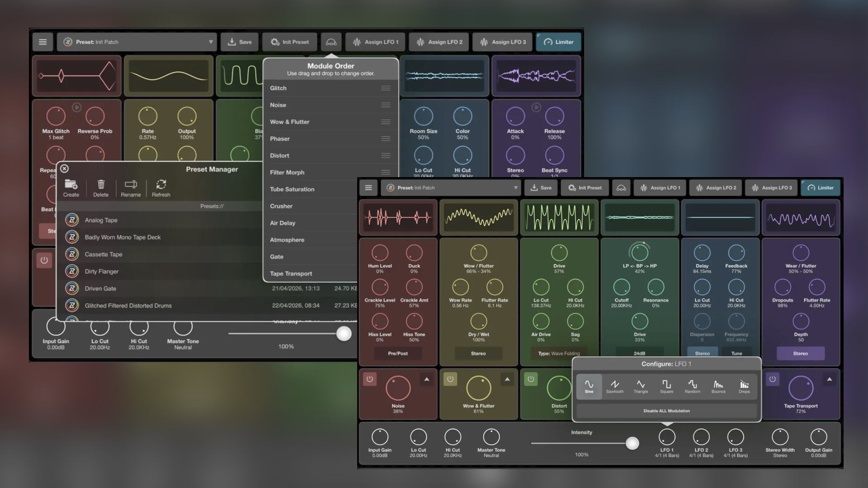Click the red noise waveform display in front window
The image size is (868, 488).
pos(398,217)
